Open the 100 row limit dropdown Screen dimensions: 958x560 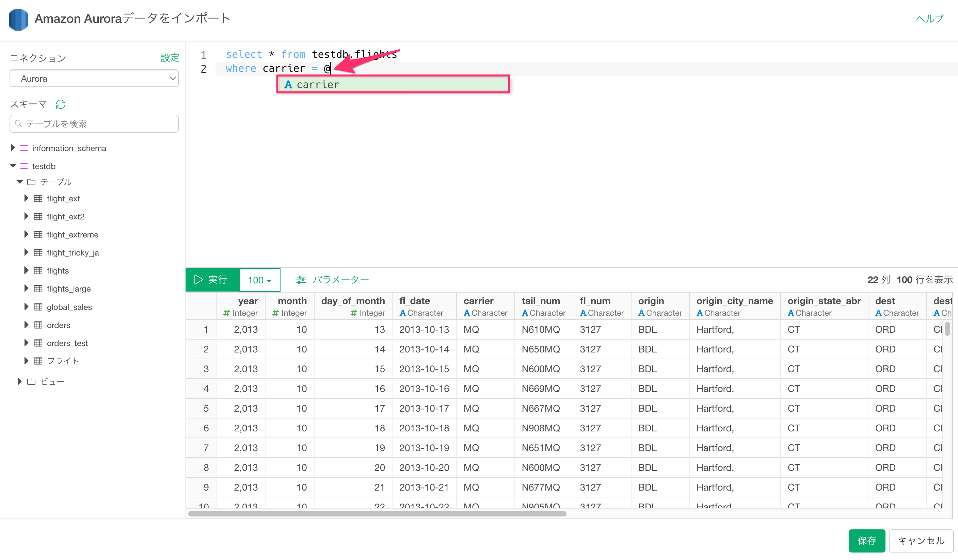(x=260, y=280)
